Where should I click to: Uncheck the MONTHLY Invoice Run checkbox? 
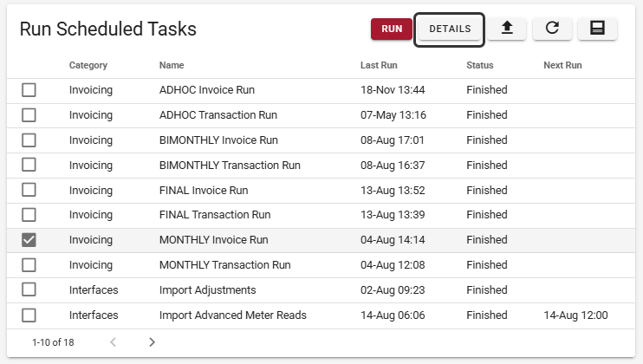[x=29, y=240]
